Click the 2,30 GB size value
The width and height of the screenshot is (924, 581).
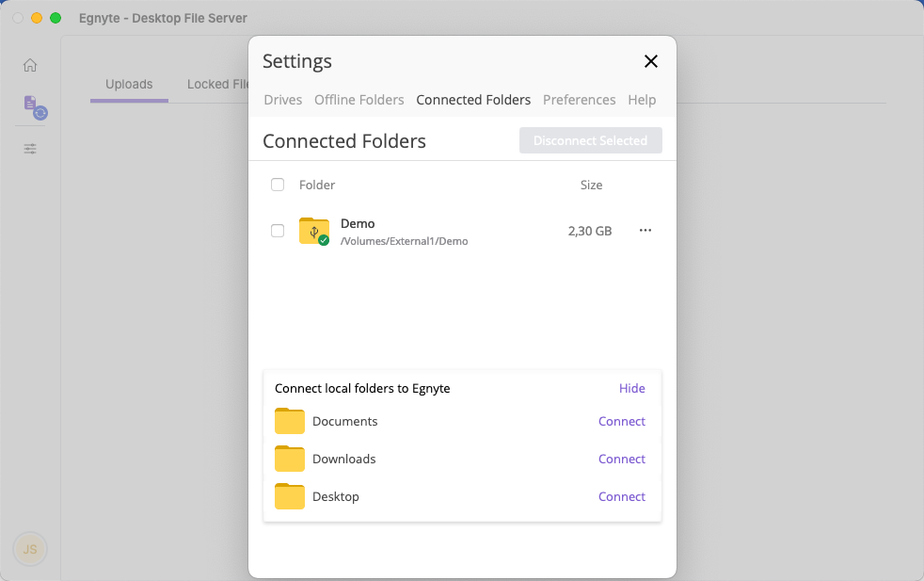(x=590, y=232)
